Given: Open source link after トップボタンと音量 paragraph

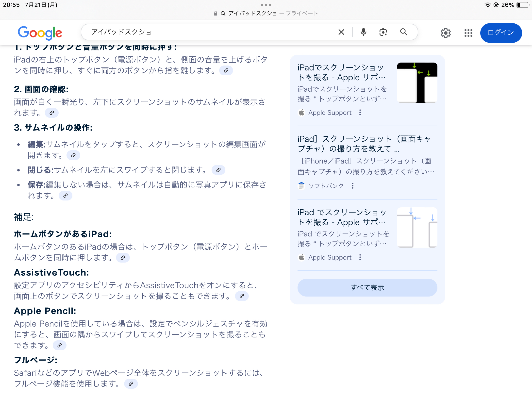Looking at the screenshot, I should tap(226, 71).
